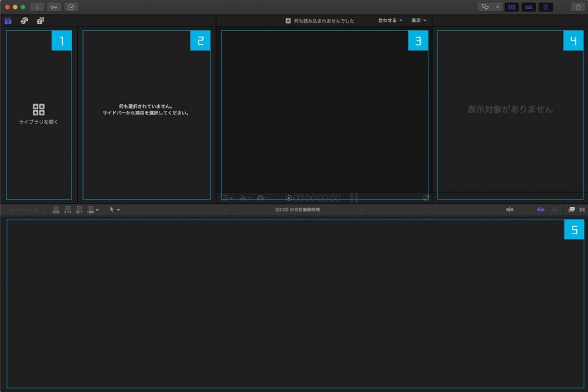Screen dimensions: 588x392
Task: Toggle the timeline panel visibility button
Action: (528, 7)
